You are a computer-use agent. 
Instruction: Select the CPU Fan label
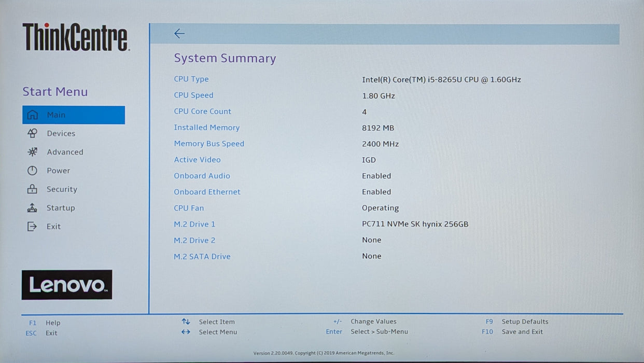[189, 208]
